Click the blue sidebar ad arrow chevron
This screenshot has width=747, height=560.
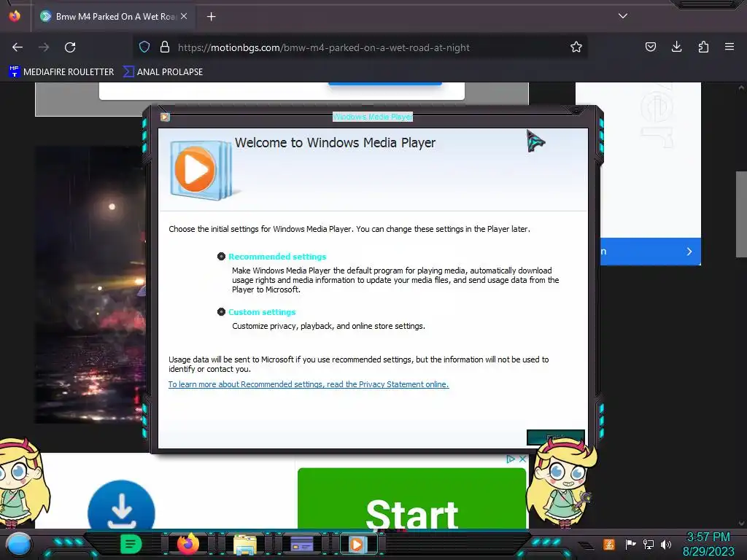689,252
